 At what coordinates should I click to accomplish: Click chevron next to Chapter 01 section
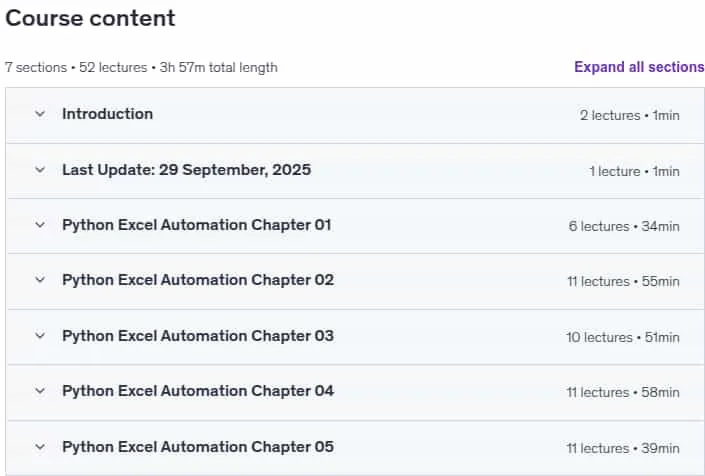40,225
